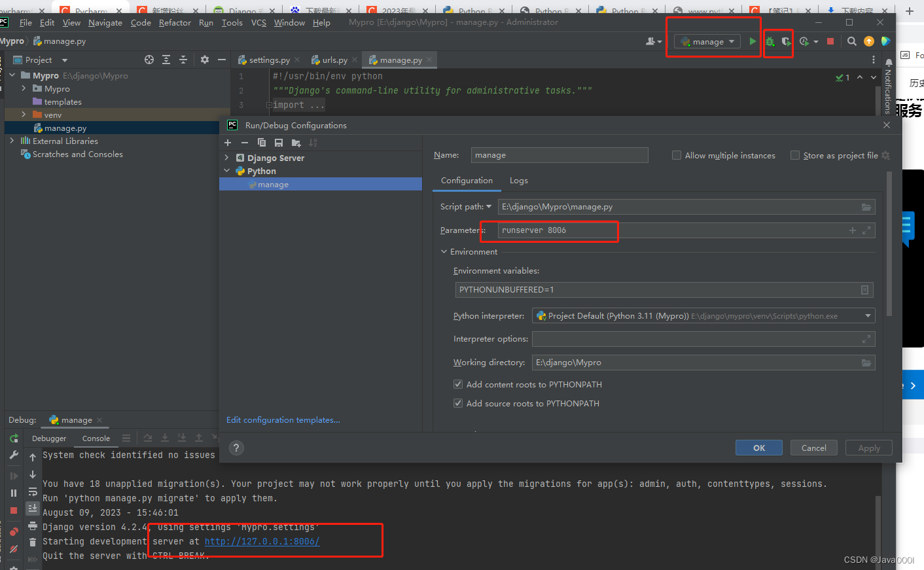Run manage with coverage
This screenshot has height=570, width=924.
click(x=786, y=41)
